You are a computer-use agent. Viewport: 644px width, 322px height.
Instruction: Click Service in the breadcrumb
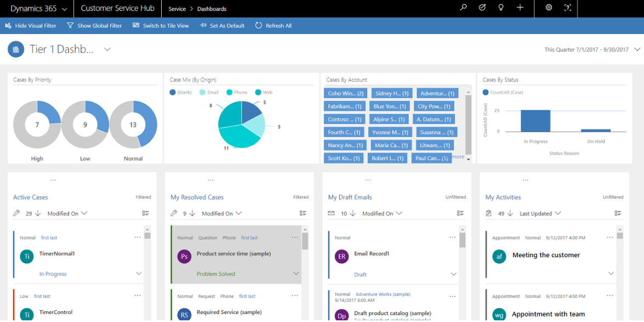pyautogui.click(x=176, y=9)
